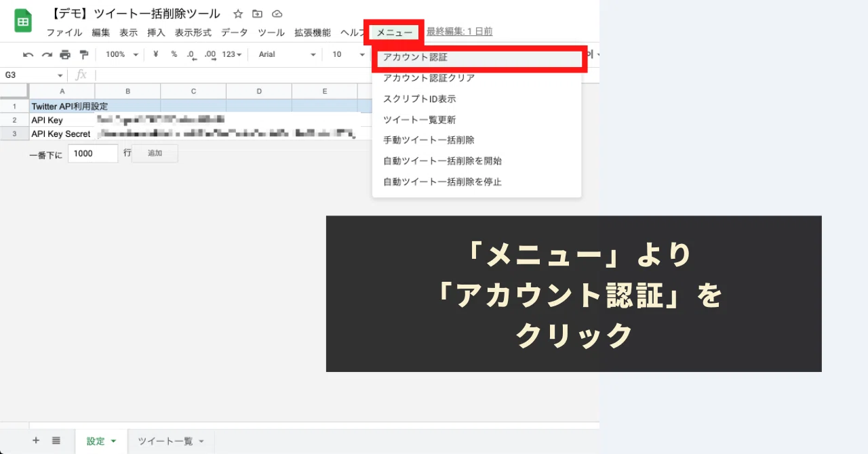The width and height of the screenshot is (868, 454).
Task: Add a new sheet with plus icon
Action: pos(36,440)
